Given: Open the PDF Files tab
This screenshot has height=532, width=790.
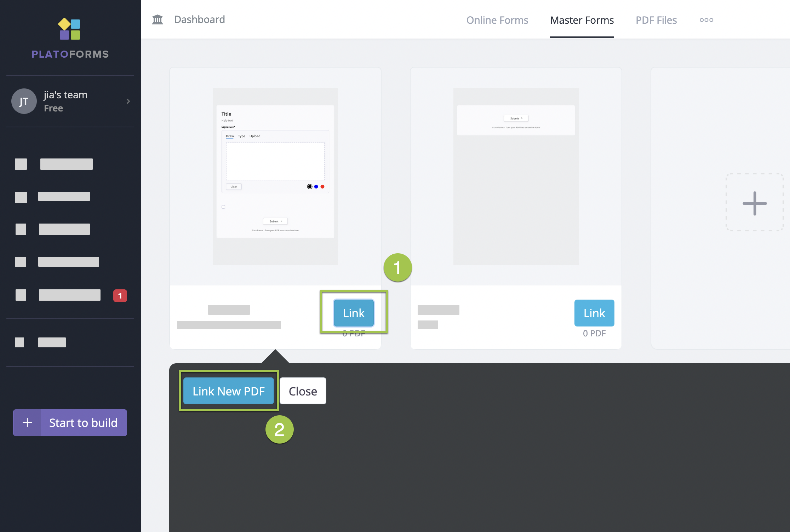Looking at the screenshot, I should pyautogui.click(x=656, y=20).
